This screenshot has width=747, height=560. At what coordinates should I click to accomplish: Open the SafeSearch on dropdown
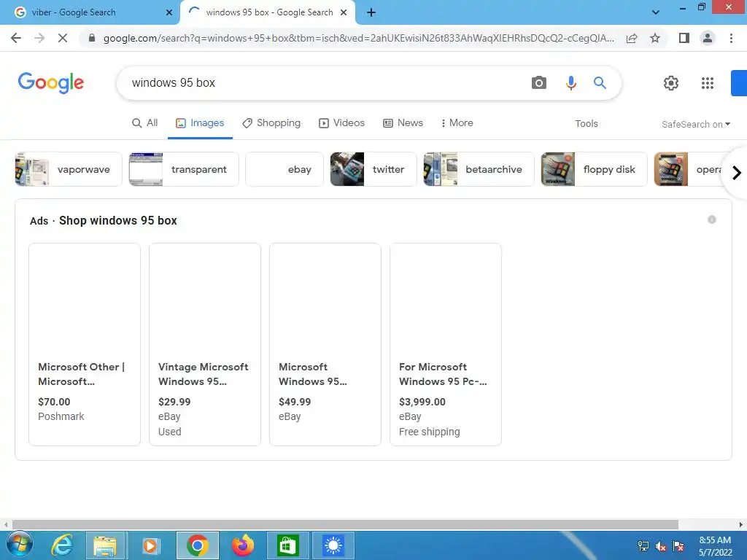(x=695, y=124)
